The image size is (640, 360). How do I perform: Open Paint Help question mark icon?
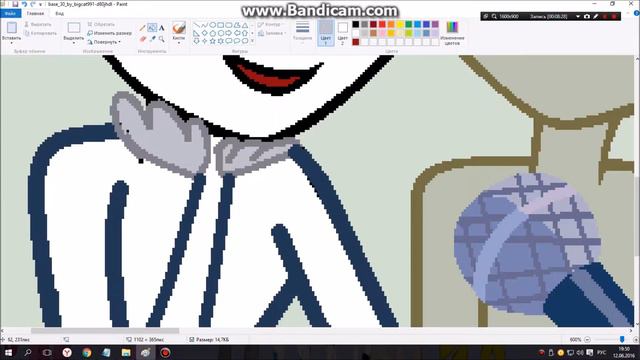coord(636,13)
